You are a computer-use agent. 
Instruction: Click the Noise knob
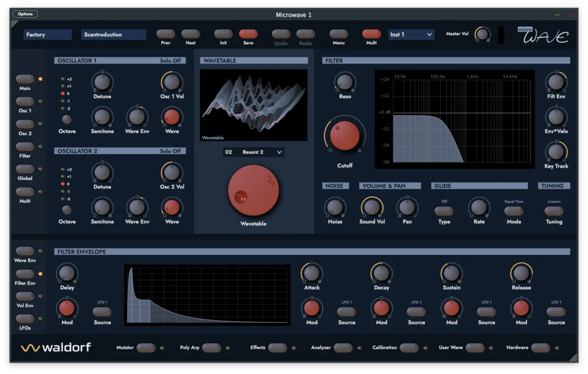(x=335, y=207)
